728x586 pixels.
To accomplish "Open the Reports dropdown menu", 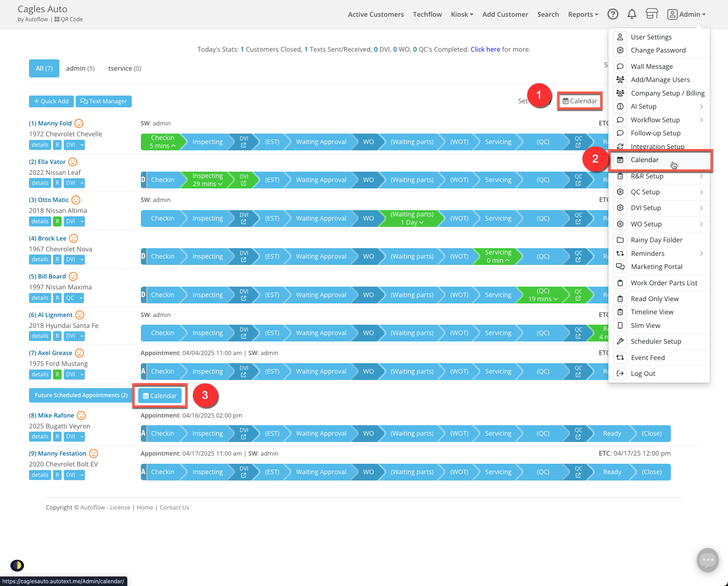I will pos(583,14).
